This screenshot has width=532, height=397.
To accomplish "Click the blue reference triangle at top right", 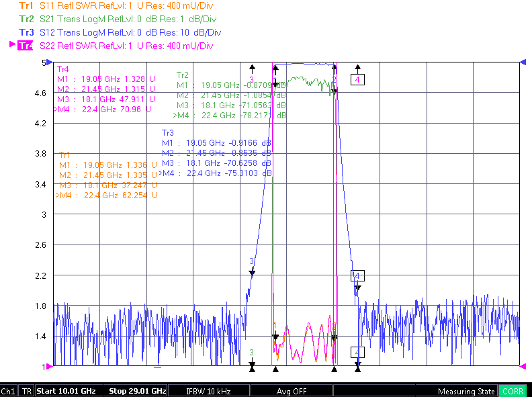I will (523, 62).
